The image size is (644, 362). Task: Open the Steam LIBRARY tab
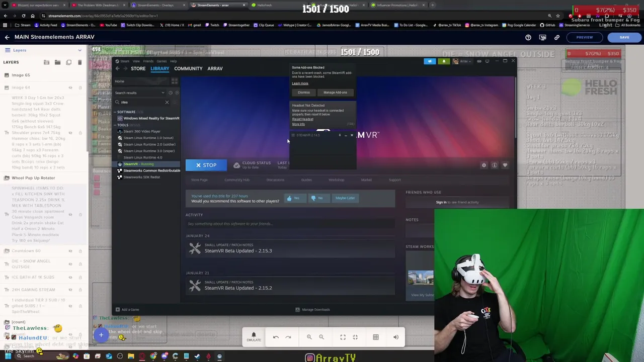159,69
